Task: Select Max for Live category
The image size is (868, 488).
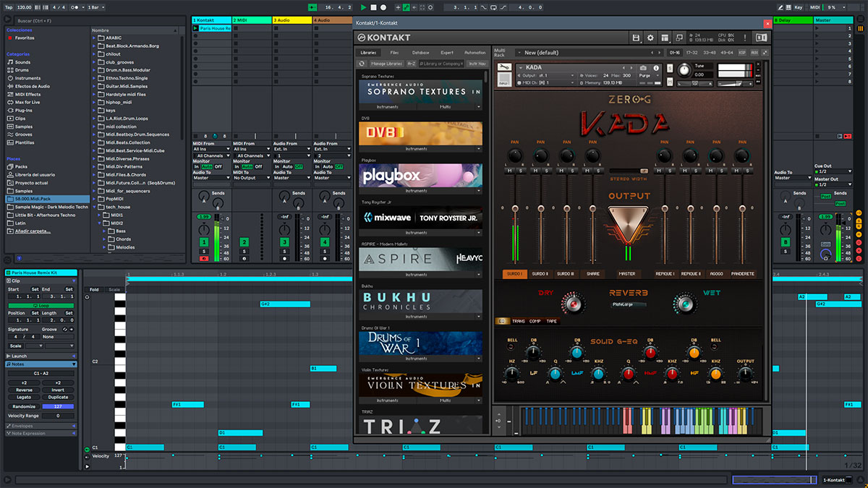Action: (27, 102)
